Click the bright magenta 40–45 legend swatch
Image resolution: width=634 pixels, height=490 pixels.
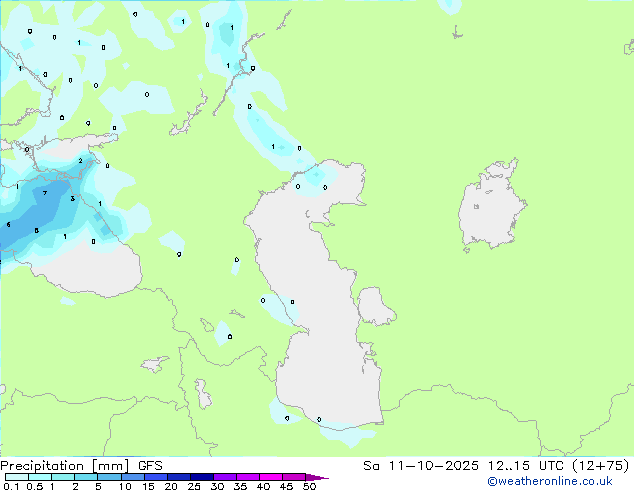271,477
